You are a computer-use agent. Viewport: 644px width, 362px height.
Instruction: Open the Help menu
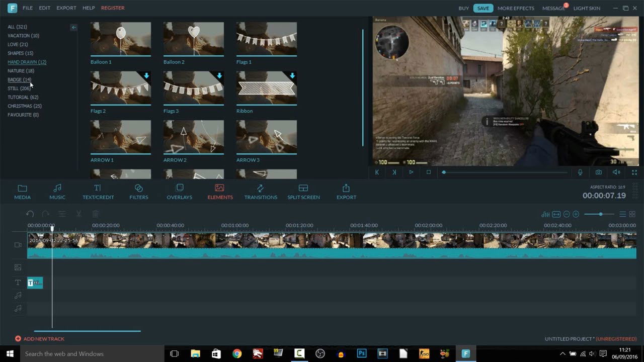[89, 8]
